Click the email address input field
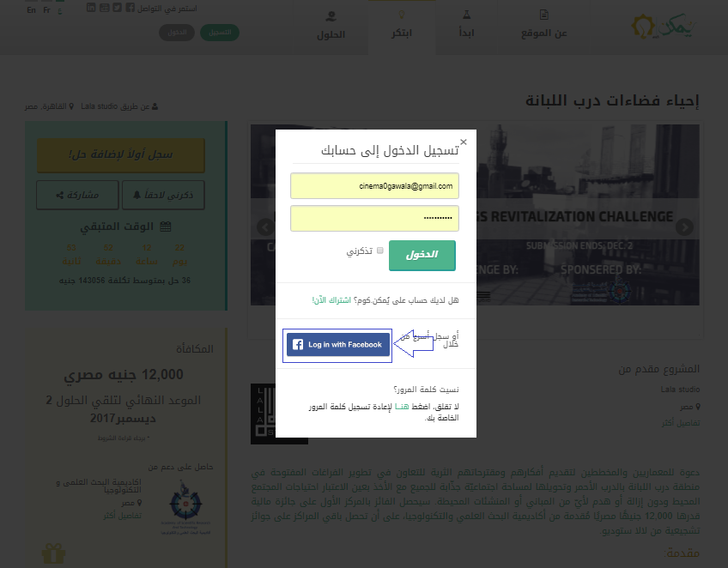This screenshot has width=728, height=568. coord(374,185)
